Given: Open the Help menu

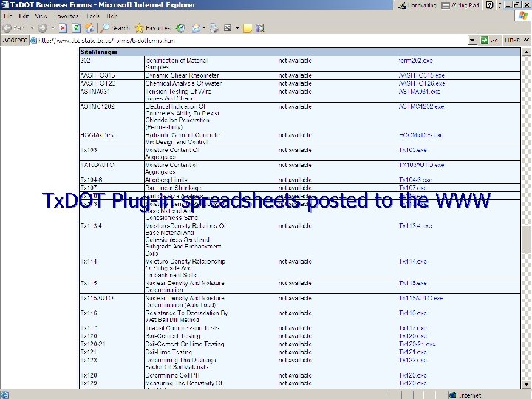Looking at the screenshot, I should (x=112, y=16).
